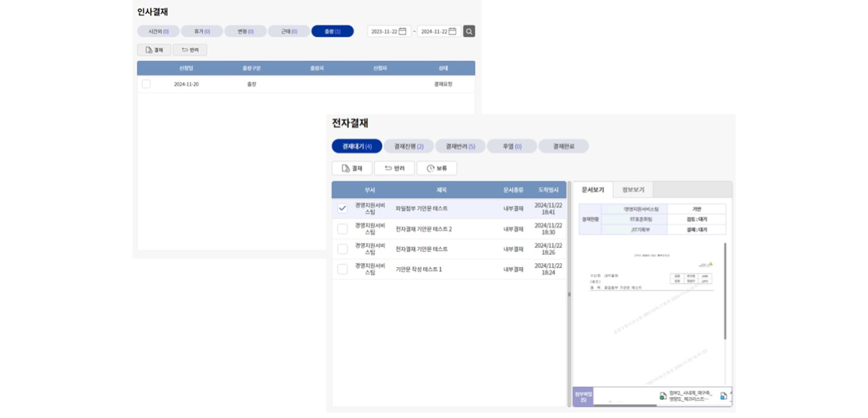
Task: Check the 전자결재 기안문 테스트 2 checkbox
Action: 343,229
